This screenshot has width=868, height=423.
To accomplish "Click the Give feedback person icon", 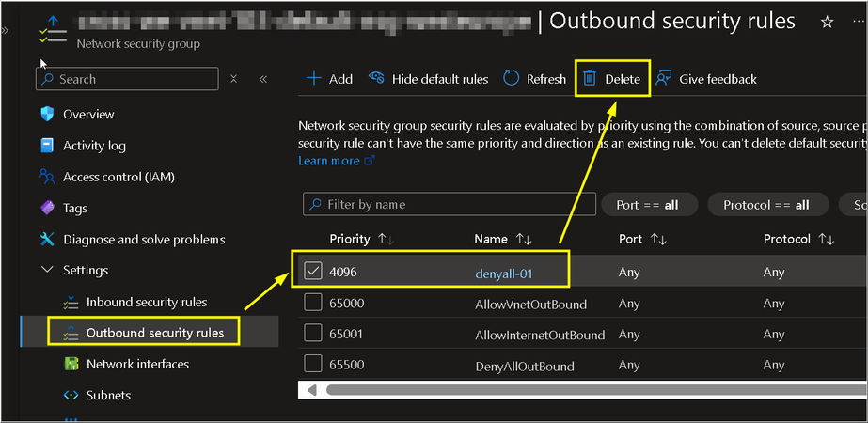I will 663,79.
